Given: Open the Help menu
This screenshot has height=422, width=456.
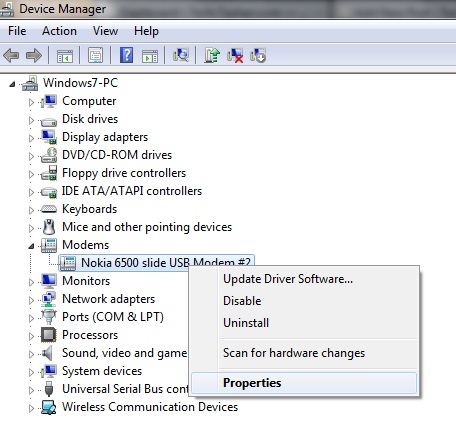Looking at the screenshot, I should pos(146,31).
